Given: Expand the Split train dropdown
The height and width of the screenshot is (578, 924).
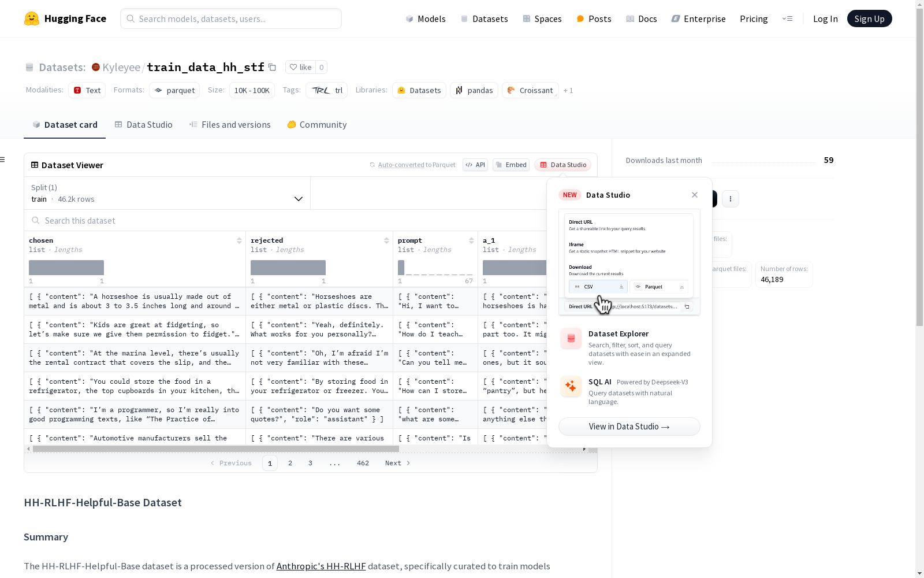Looking at the screenshot, I should click(x=167, y=193).
